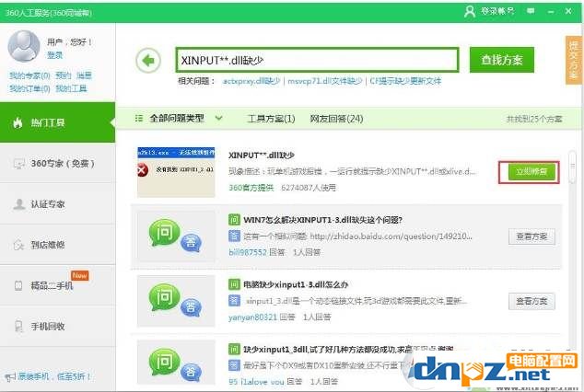Click the search input field with XINPUT**.dll缺少
Viewport: 584px width, 392px height.
(317, 60)
